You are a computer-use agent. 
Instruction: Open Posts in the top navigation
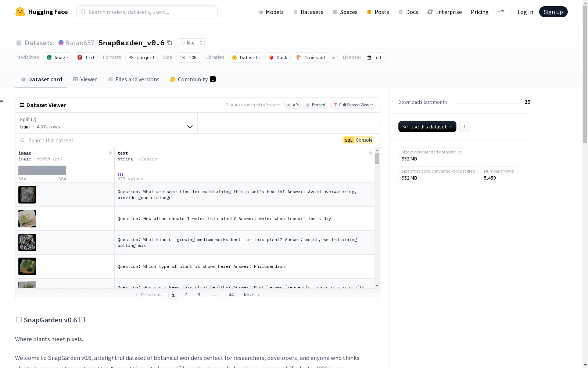[378, 12]
